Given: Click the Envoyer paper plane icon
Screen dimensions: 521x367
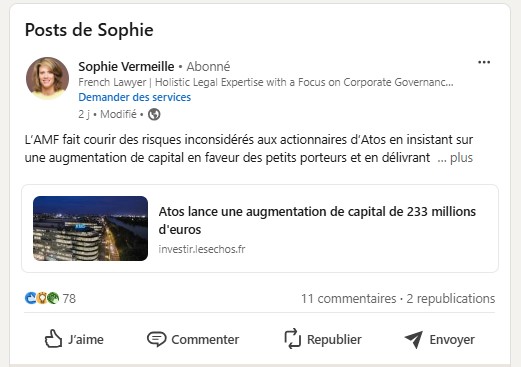Looking at the screenshot, I should 414,339.
